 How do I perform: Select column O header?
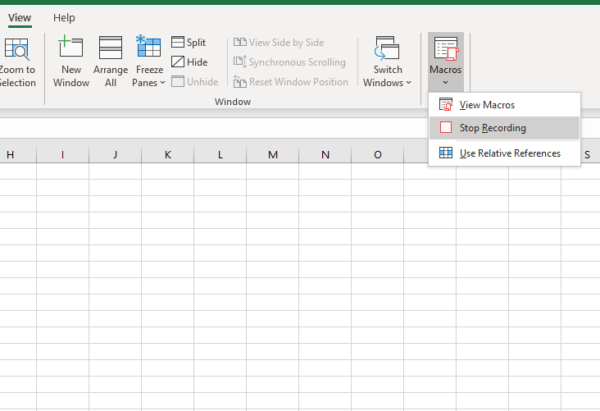coord(378,154)
